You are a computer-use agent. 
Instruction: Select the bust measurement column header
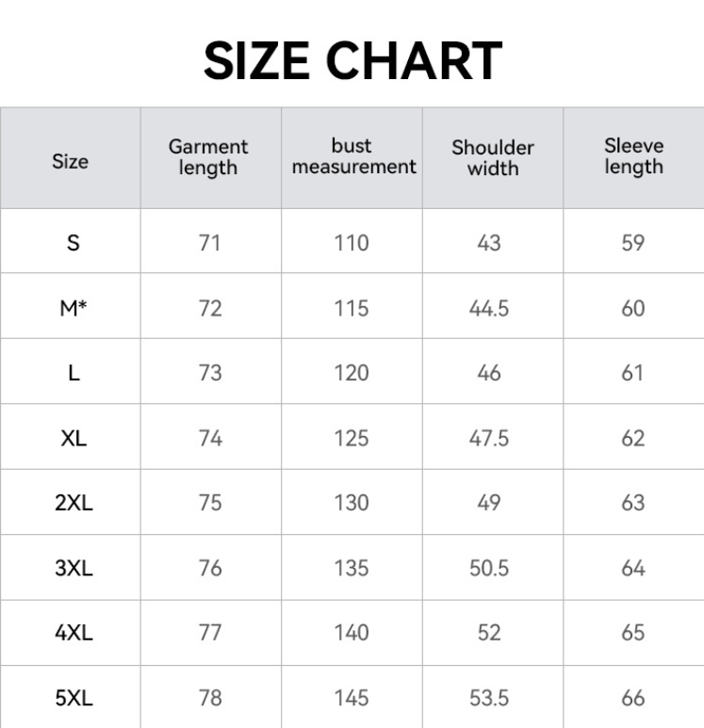click(352, 156)
